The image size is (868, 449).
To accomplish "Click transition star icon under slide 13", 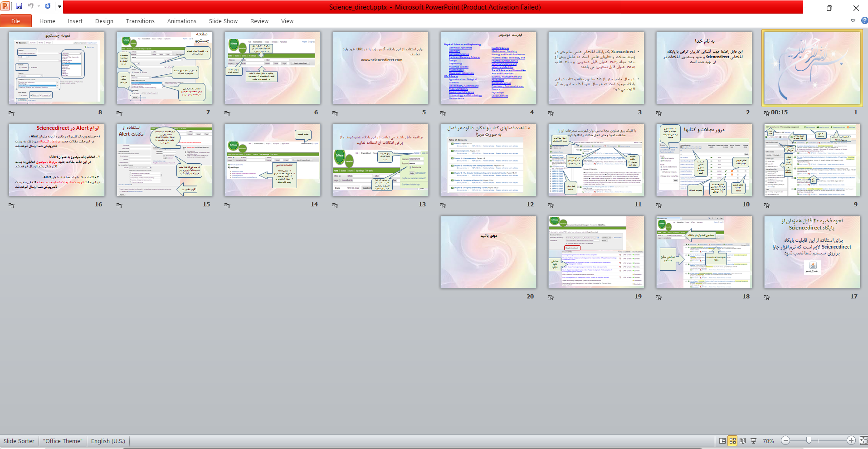I will point(335,205).
